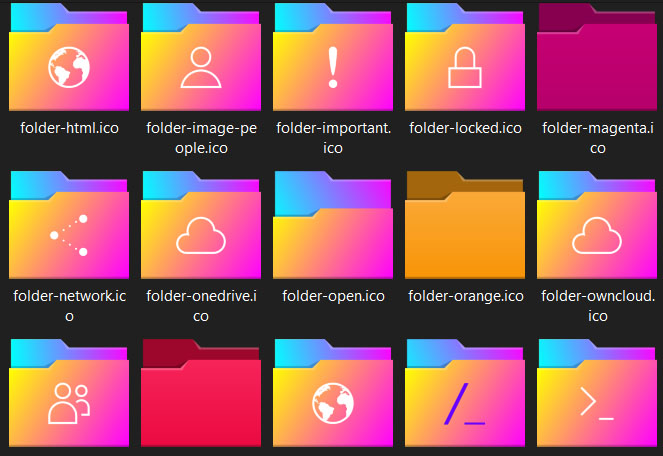Click the folder with terminal prompt symbol
This screenshot has width=663, height=456.
pyautogui.click(x=597, y=397)
